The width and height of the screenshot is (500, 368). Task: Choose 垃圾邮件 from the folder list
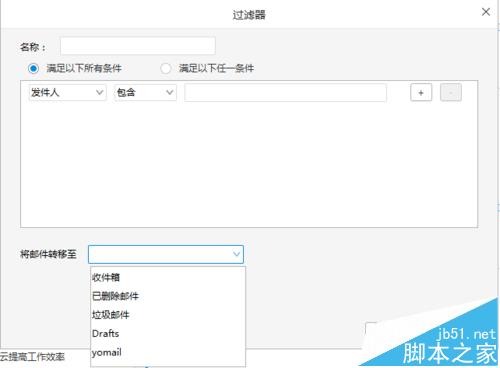168,314
